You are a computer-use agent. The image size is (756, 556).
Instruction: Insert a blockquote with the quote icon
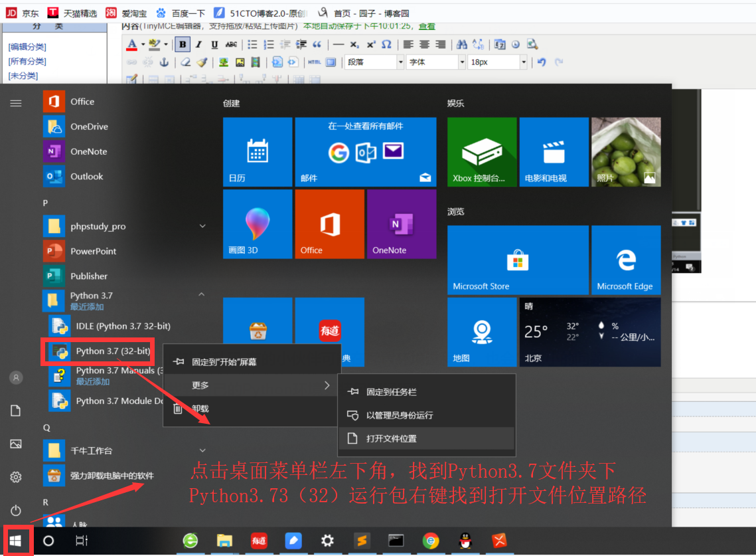[x=317, y=45]
